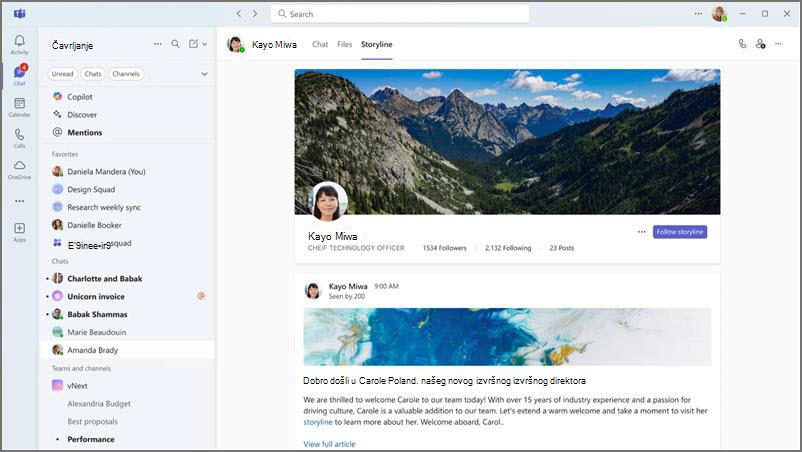Search chats with the magnifier icon
Screen dimensions: 802x452
(175, 44)
